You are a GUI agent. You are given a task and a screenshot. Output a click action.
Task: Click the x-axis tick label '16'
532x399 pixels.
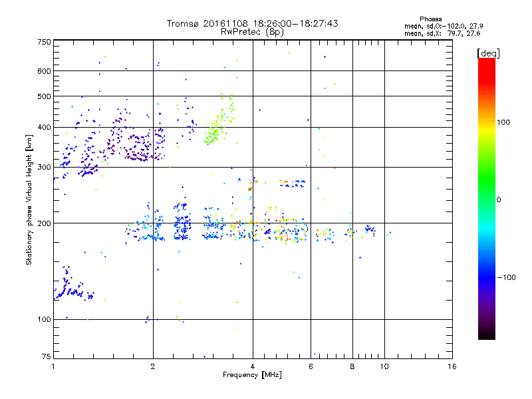pyautogui.click(x=452, y=366)
